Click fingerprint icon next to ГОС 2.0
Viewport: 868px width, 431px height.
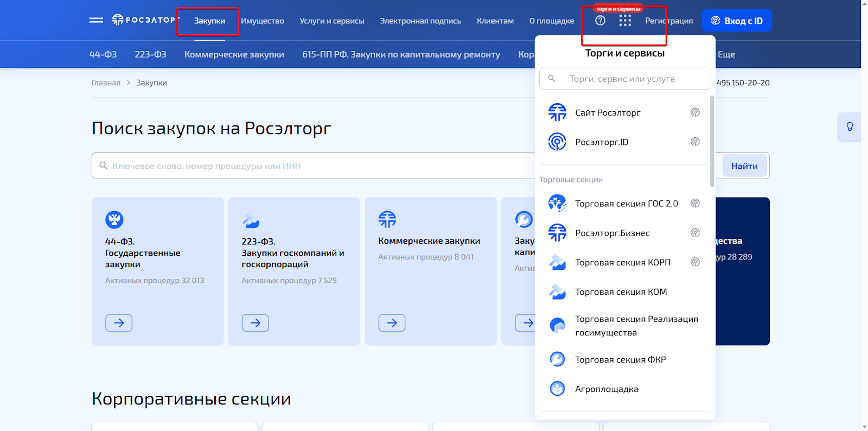click(695, 204)
